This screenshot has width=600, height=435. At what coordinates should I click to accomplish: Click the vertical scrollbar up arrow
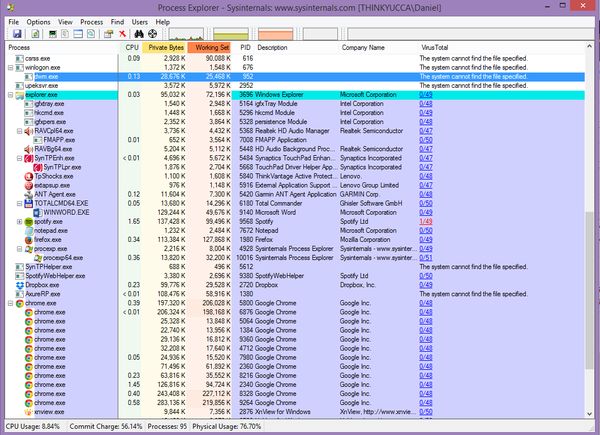pyautogui.click(x=589, y=46)
